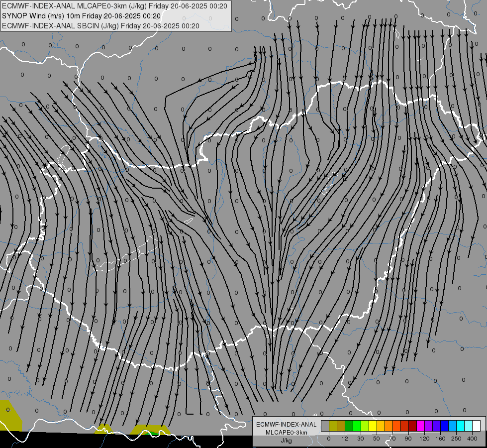Click the white swatch at legend end
Viewport: 487px width, 448px height.
[477, 426]
